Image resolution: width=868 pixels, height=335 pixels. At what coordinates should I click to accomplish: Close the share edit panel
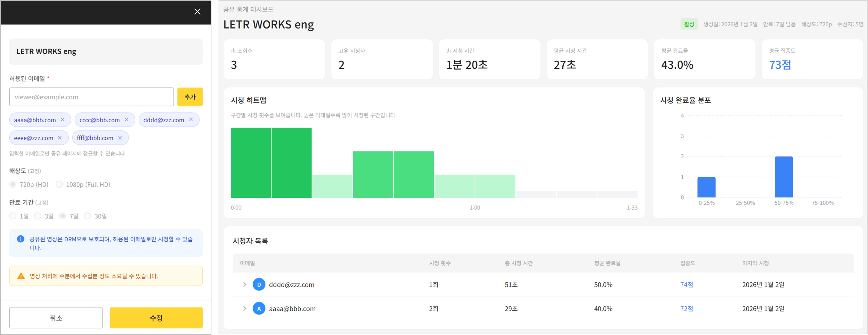pos(197,12)
